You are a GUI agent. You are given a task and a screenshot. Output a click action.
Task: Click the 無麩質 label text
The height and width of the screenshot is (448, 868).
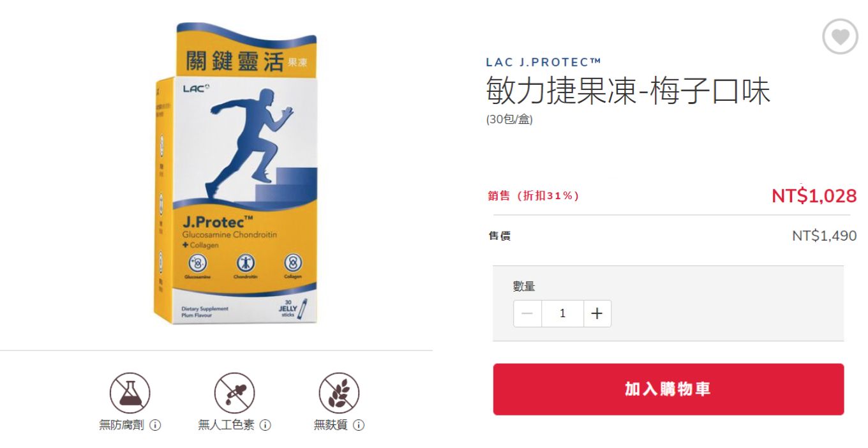pyautogui.click(x=331, y=425)
